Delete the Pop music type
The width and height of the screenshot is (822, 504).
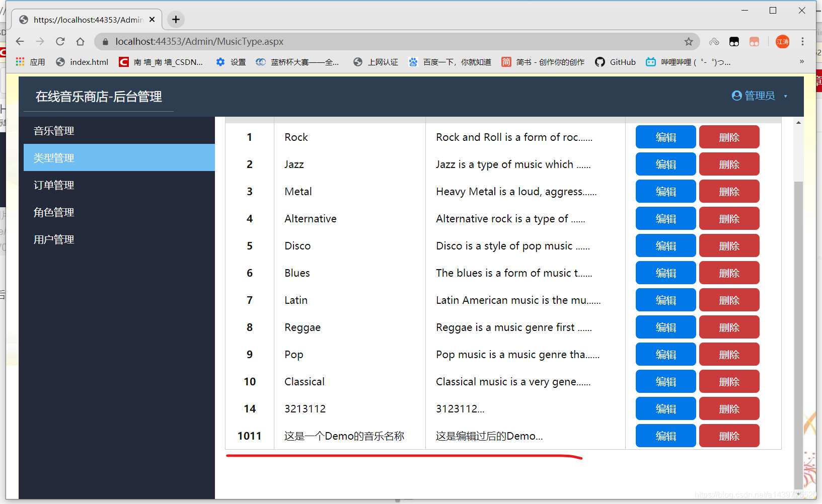coord(729,355)
